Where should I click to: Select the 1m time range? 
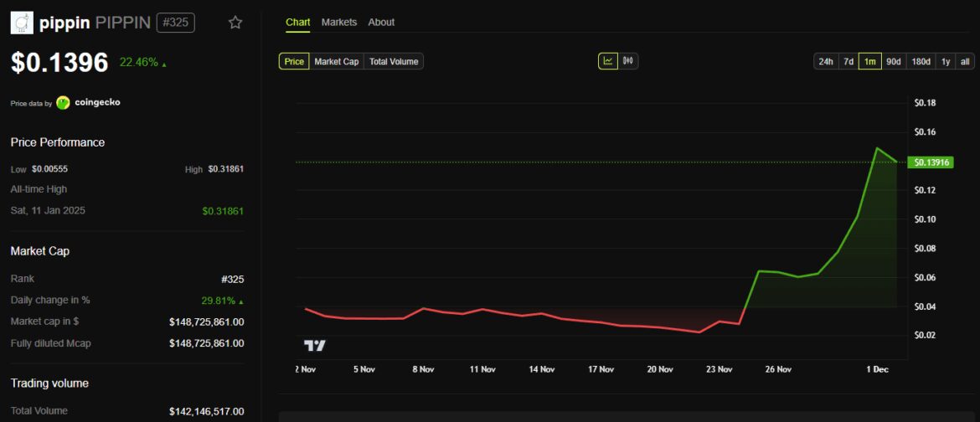(x=870, y=61)
